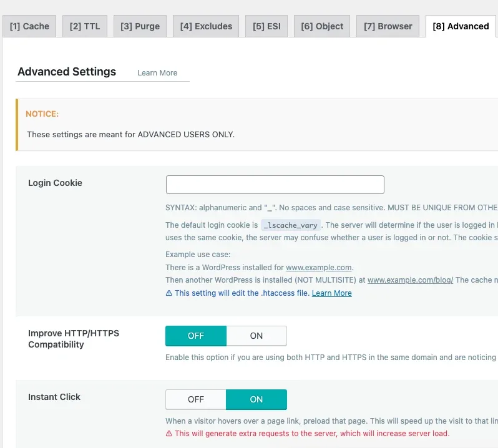Click the blue .htaccess warning triangle icon

169,293
